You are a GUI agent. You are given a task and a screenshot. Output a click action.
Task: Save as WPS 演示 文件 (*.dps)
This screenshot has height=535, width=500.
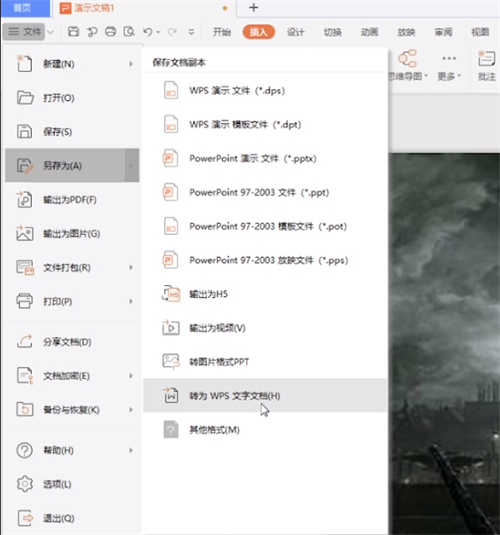click(265, 91)
